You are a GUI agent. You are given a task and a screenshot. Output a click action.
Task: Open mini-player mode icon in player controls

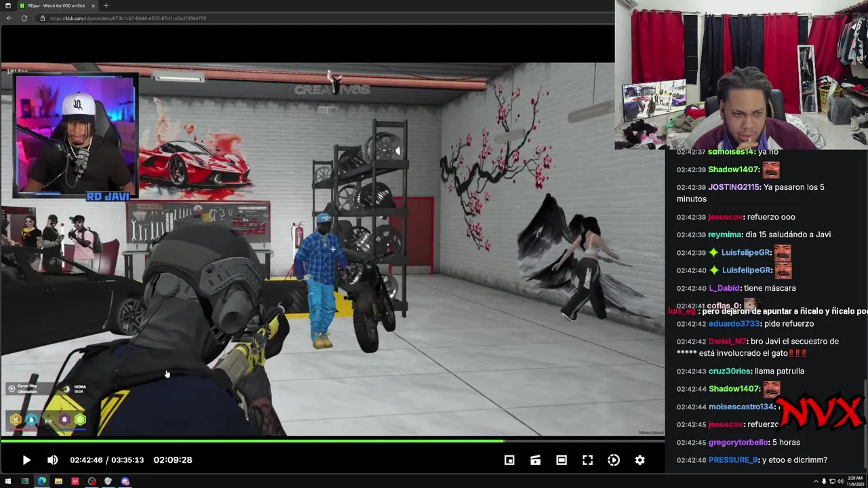pyautogui.click(x=509, y=460)
